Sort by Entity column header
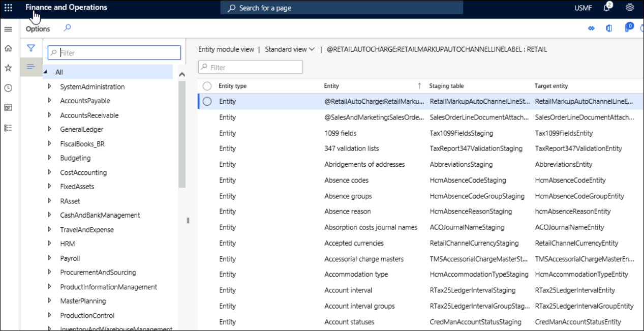The image size is (644, 331). click(x=331, y=86)
